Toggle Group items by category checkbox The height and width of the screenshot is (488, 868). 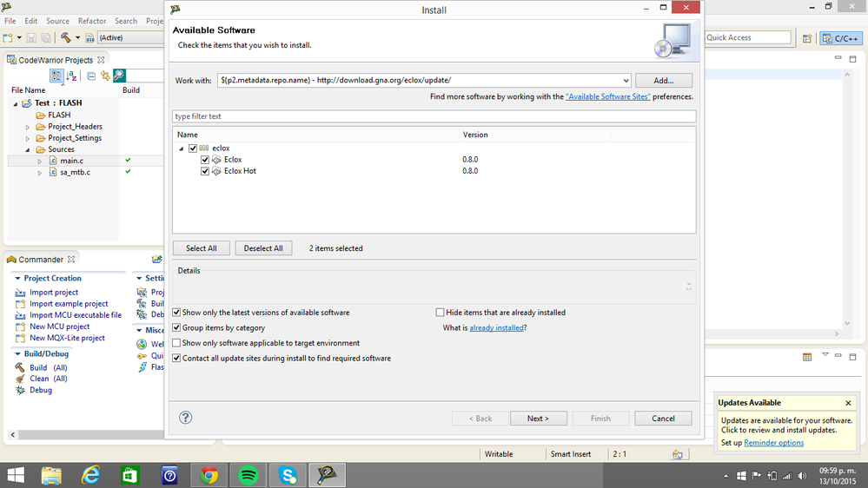click(176, 328)
